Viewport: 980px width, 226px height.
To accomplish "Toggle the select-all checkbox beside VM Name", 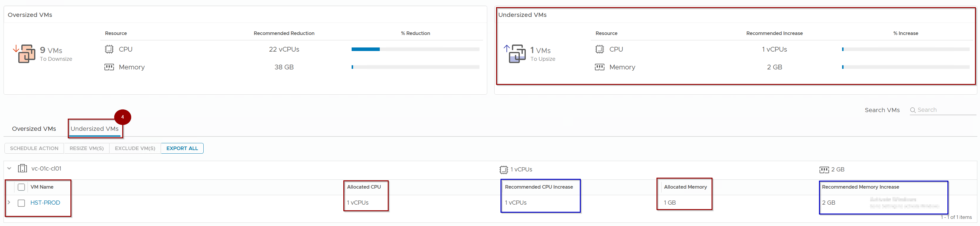I will click(21, 187).
